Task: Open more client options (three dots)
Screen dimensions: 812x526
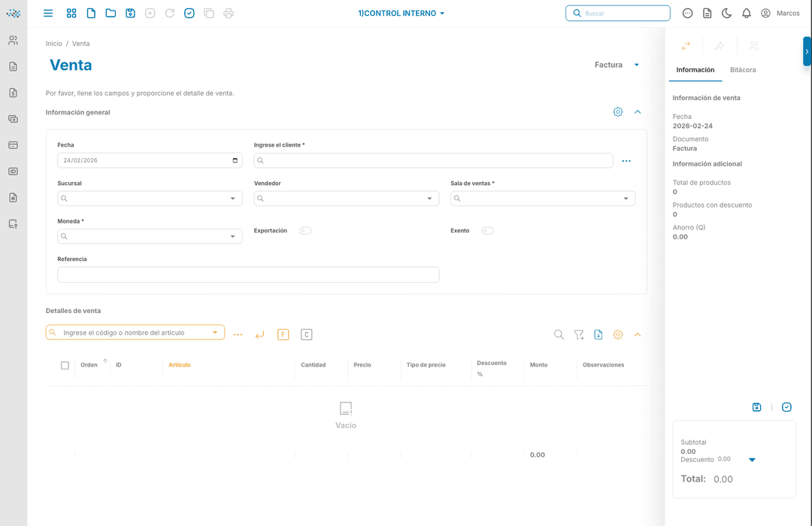Action: pos(626,161)
